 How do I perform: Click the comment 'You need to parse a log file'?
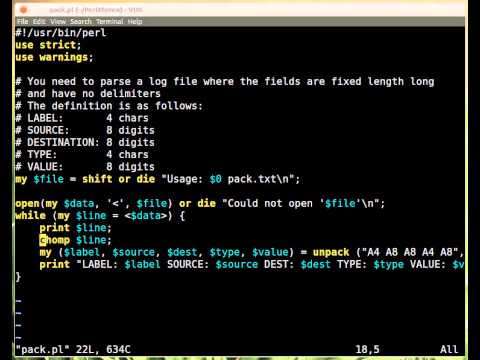(225, 82)
